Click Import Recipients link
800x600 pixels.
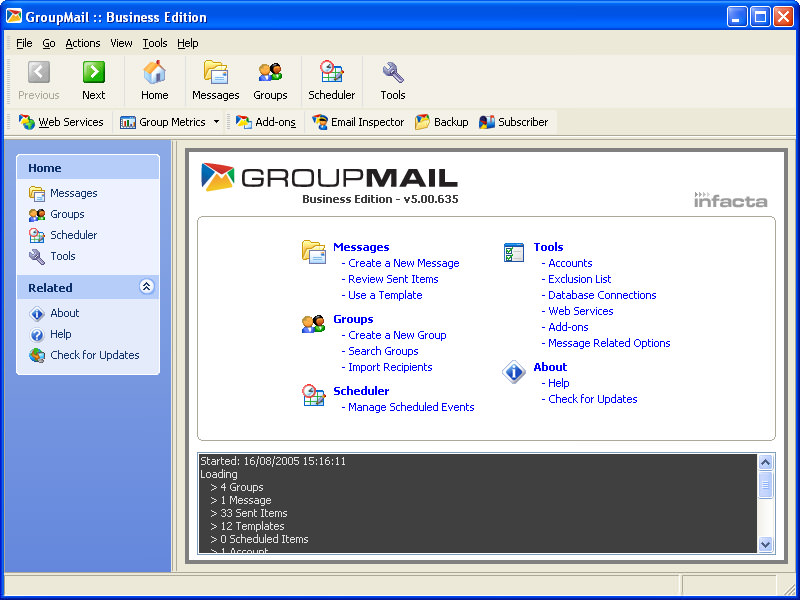click(390, 367)
